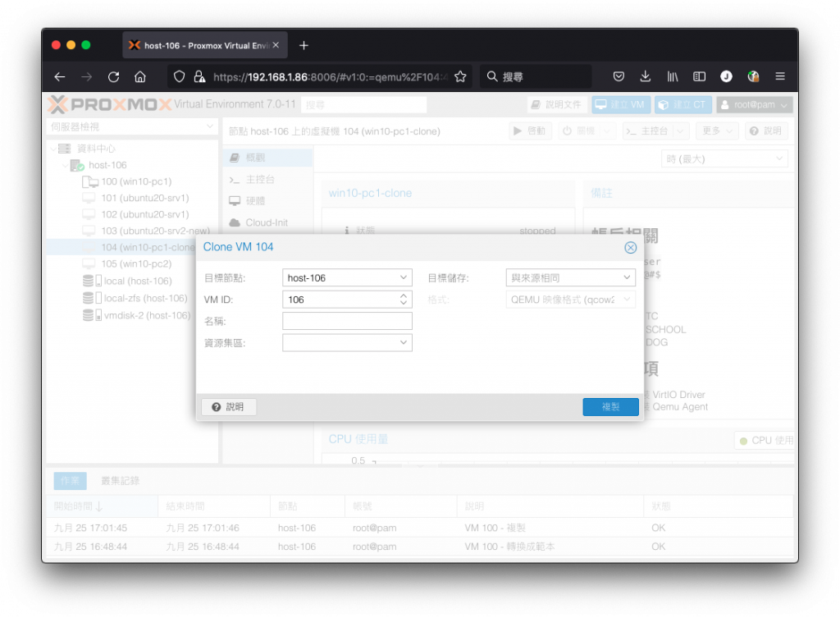
Task: Open the 資源集區 resource pool dropdown
Action: pos(347,342)
